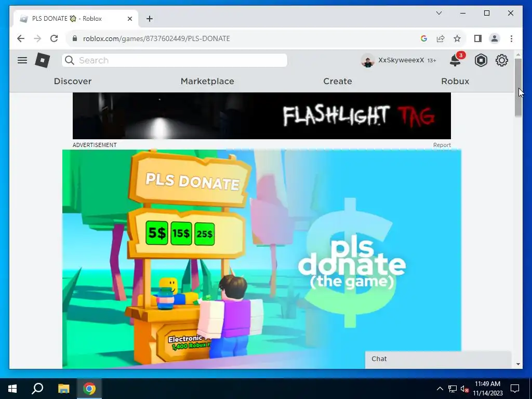Click the page scrollbar thumb

pyautogui.click(x=518, y=87)
